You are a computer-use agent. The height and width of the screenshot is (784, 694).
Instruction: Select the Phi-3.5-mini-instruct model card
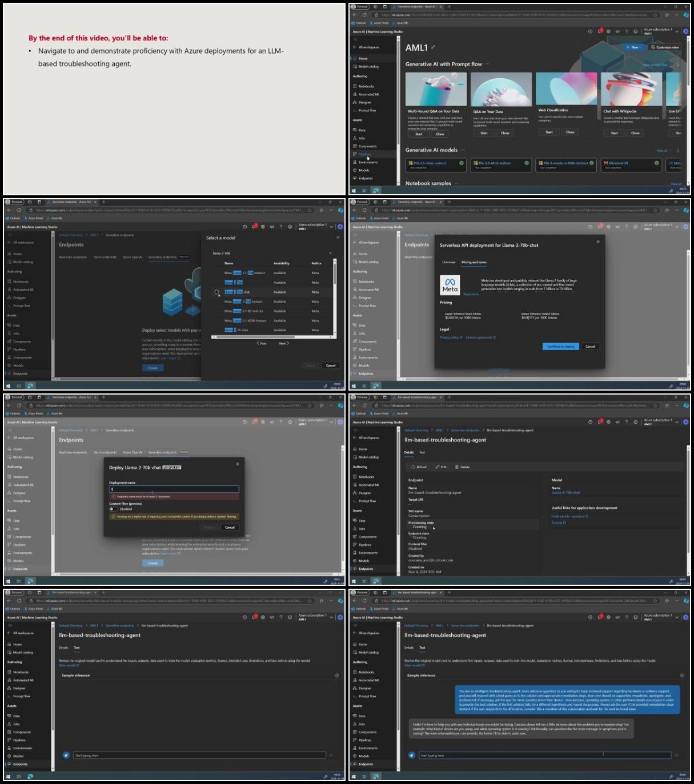(x=436, y=165)
